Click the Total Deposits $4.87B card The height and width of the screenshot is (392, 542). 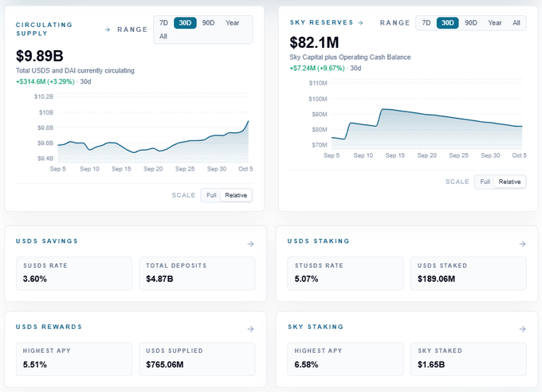(x=197, y=273)
